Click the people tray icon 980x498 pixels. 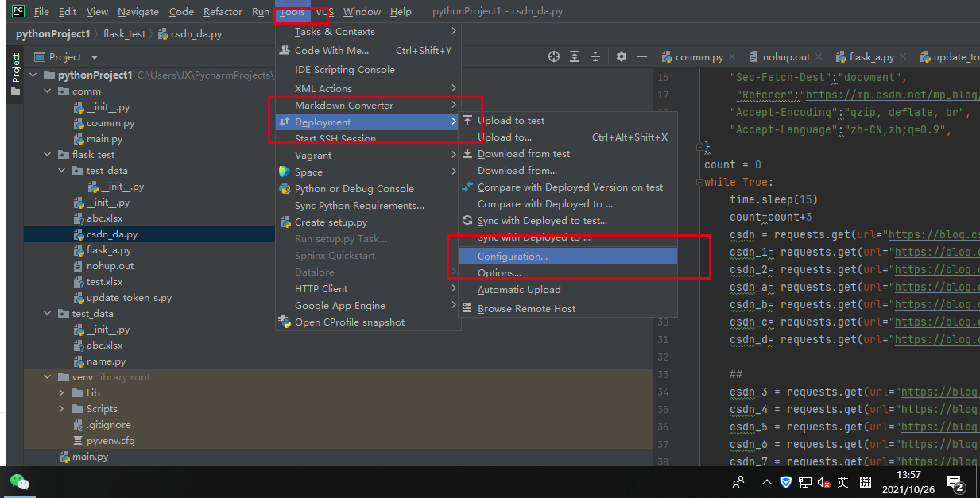click(738, 482)
